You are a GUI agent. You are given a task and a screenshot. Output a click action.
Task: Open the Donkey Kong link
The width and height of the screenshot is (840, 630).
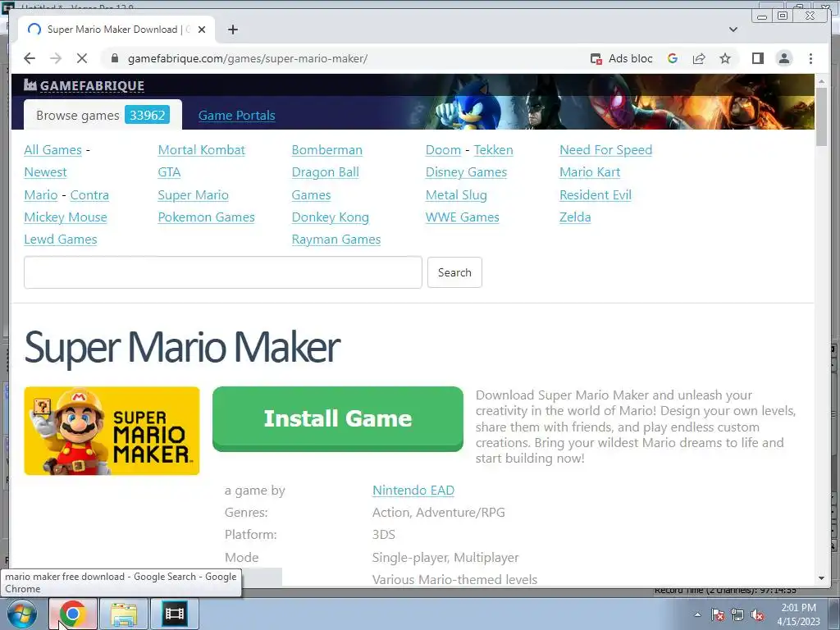[330, 217]
